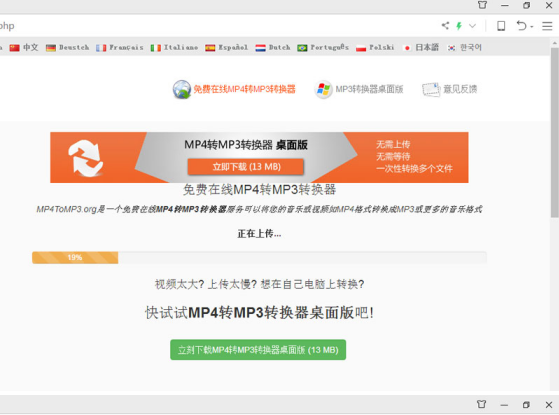Click the German flag icon

[x=51, y=48]
